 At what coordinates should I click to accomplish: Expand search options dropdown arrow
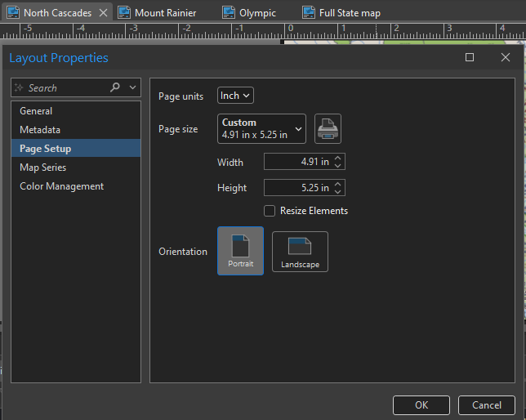tap(133, 87)
